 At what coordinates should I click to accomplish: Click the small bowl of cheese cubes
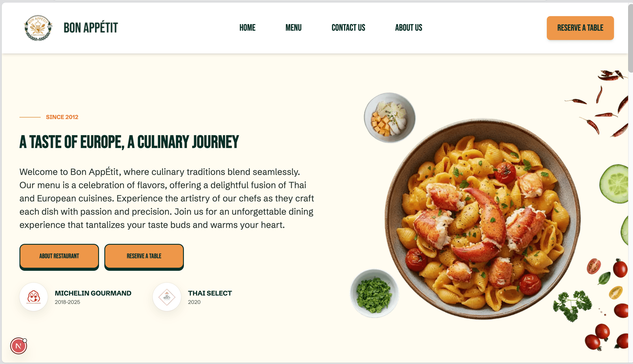click(x=390, y=118)
